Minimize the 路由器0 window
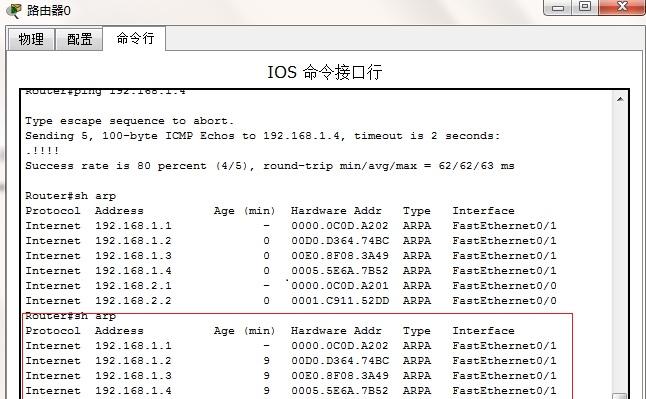The image size is (646, 399). click(557, 7)
